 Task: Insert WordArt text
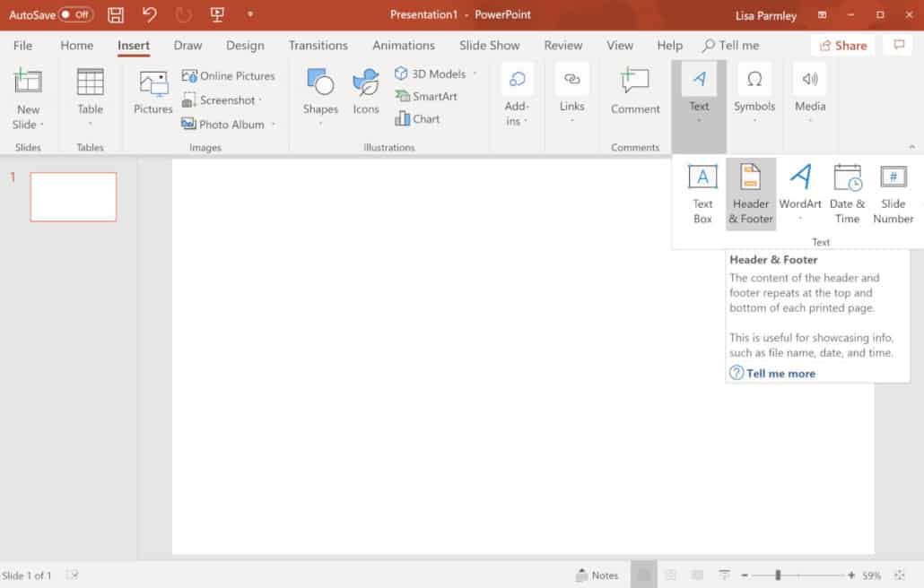coord(799,193)
